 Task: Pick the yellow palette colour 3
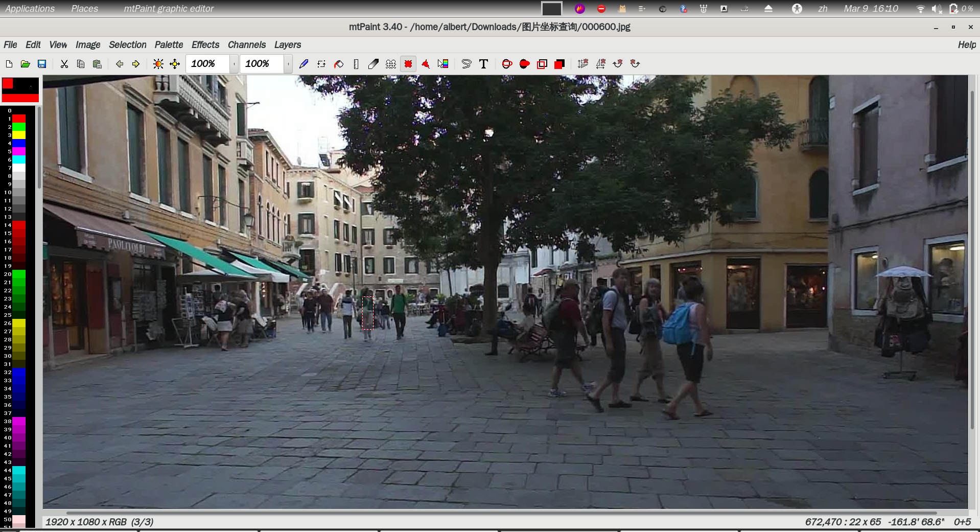[x=19, y=135]
